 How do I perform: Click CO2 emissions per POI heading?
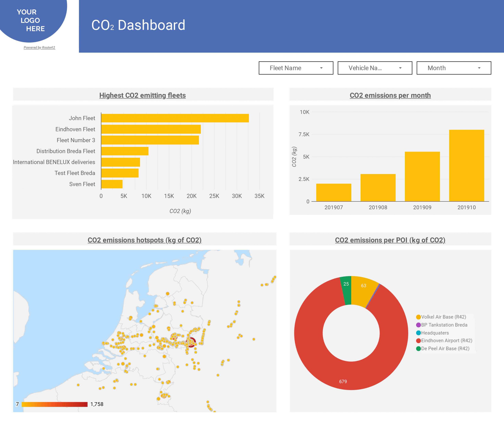tap(390, 240)
